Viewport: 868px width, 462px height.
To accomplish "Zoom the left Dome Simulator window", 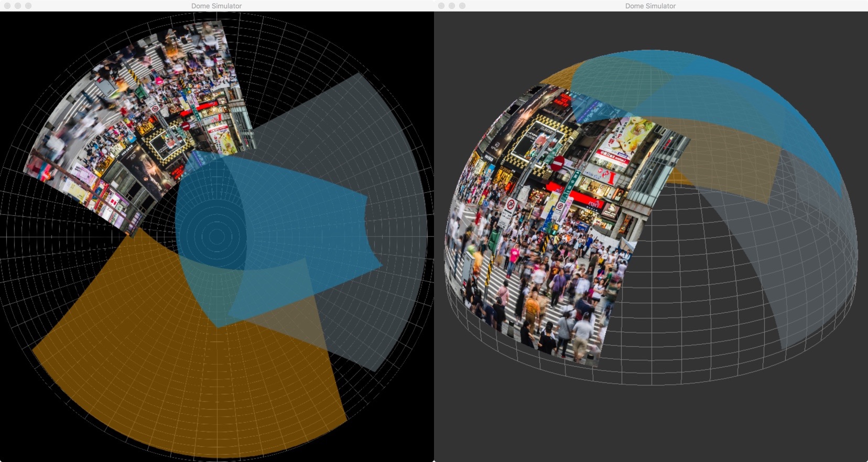I will click(x=28, y=6).
